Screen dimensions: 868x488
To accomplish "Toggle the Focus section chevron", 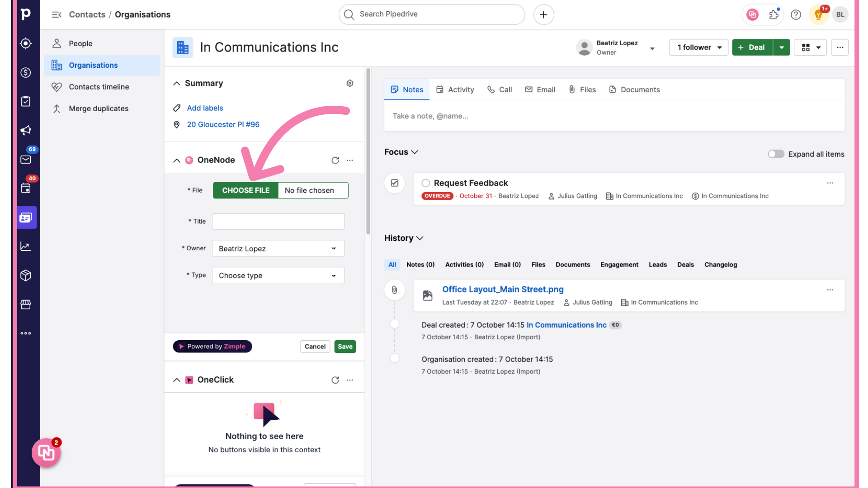I will pos(415,151).
